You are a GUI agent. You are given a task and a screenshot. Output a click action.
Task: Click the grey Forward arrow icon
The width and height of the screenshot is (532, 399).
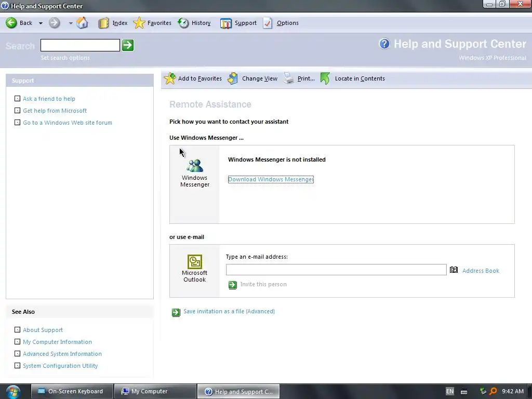tap(54, 23)
